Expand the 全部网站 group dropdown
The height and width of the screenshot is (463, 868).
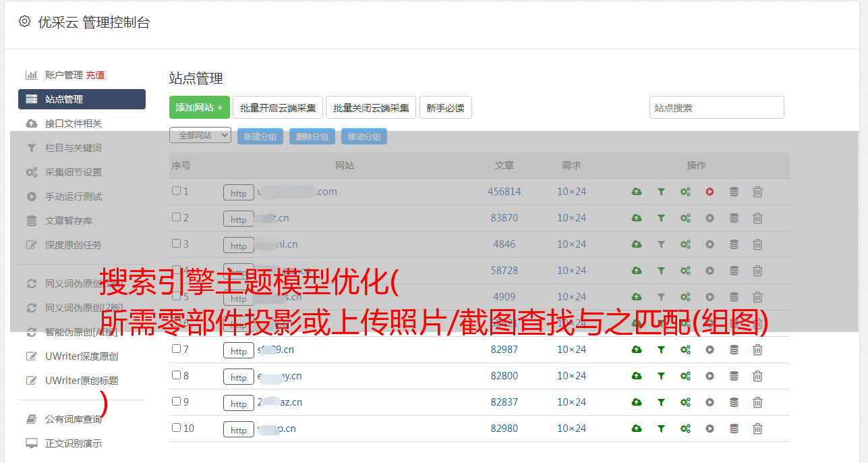tap(200, 136)
